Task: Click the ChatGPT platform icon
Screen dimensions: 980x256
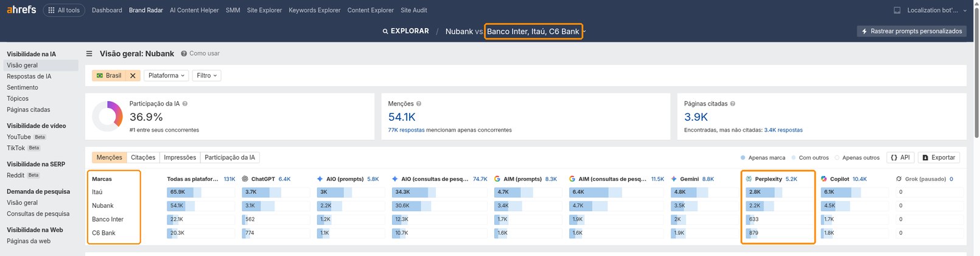Action: (245, 179)
